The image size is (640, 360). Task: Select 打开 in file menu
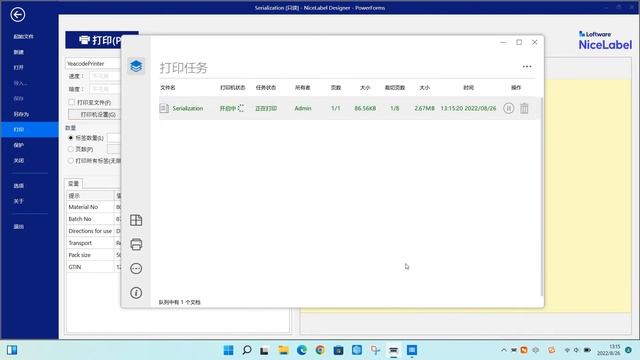coord(19,68)
